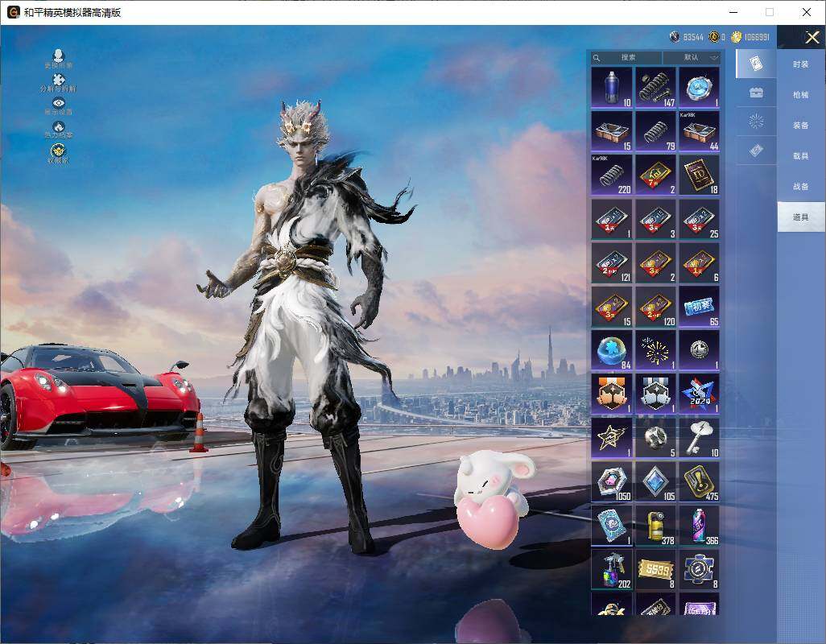Select the gear puzzle item with count 8
Screen dimensions: 826x644
click(x=699, y=569)
